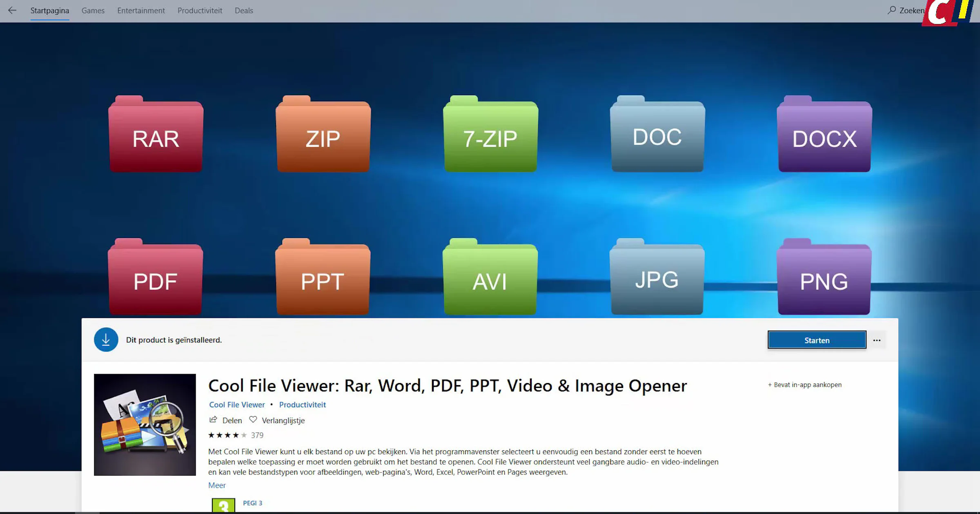Viewport: 980px width, 514px height.
Task: Click the star rating with 379 reviews
Action: click(236, 435)
